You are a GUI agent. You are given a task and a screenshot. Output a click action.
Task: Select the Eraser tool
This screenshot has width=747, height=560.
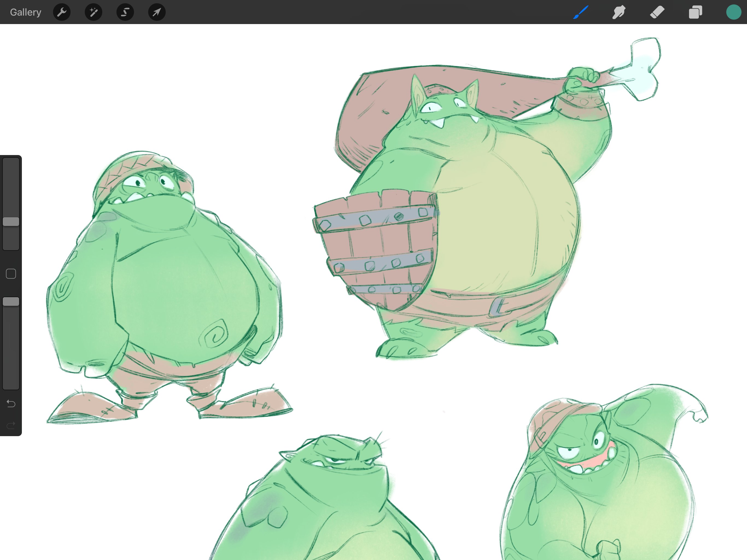657,12
